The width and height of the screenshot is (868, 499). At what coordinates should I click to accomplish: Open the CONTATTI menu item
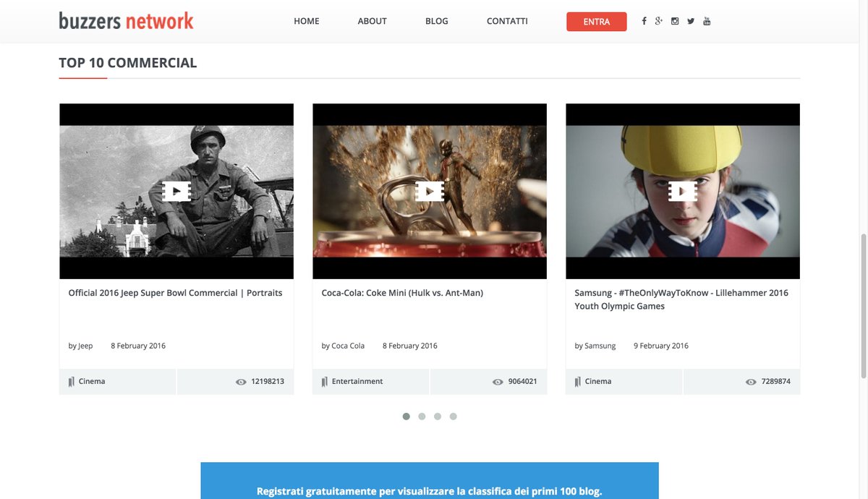[x=507, y=21]
